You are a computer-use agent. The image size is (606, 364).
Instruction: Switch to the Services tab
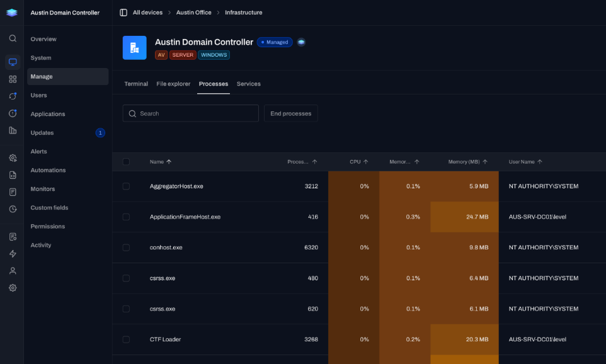click(x=248, y=84)
